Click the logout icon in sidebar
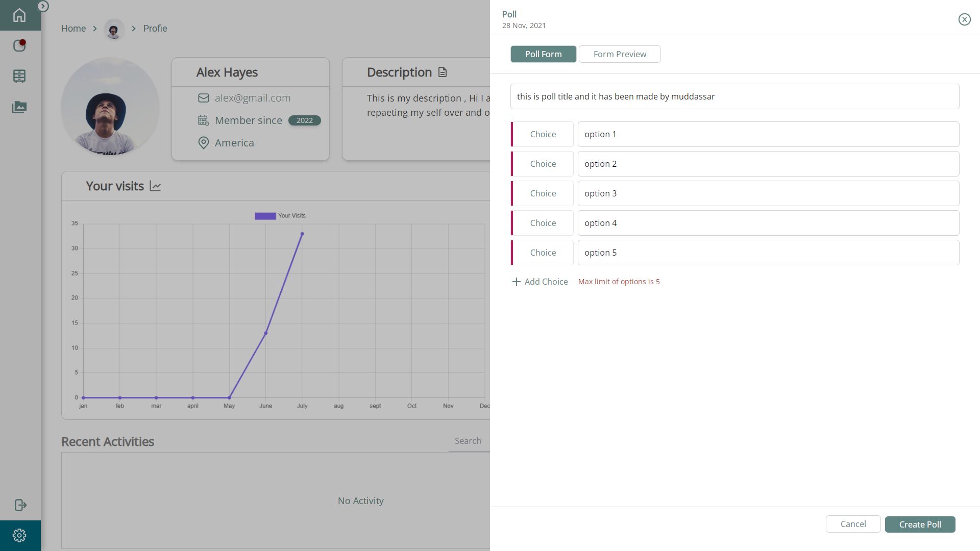The height and width of the screenshot is (551, 980). [20, 505]
